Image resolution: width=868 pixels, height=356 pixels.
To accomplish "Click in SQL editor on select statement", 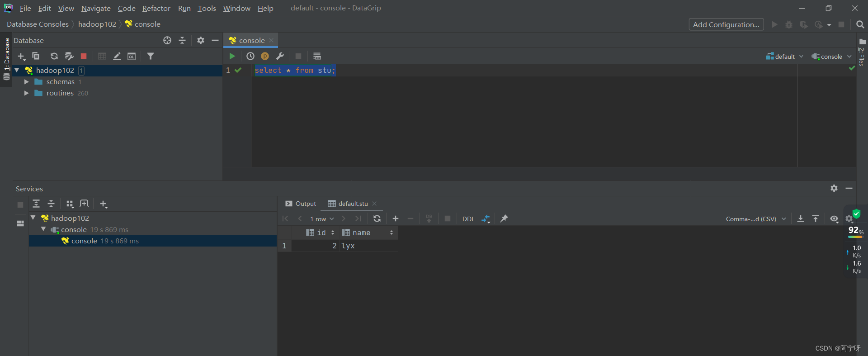I will 295,70.
